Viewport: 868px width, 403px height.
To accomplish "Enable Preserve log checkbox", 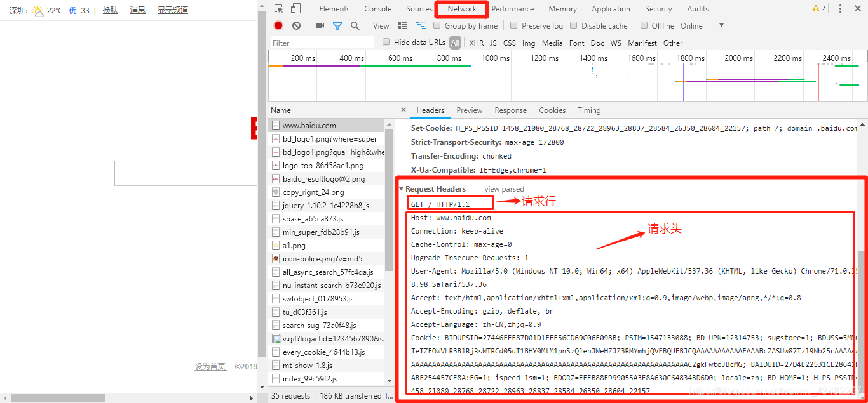I will coord(514,26).
